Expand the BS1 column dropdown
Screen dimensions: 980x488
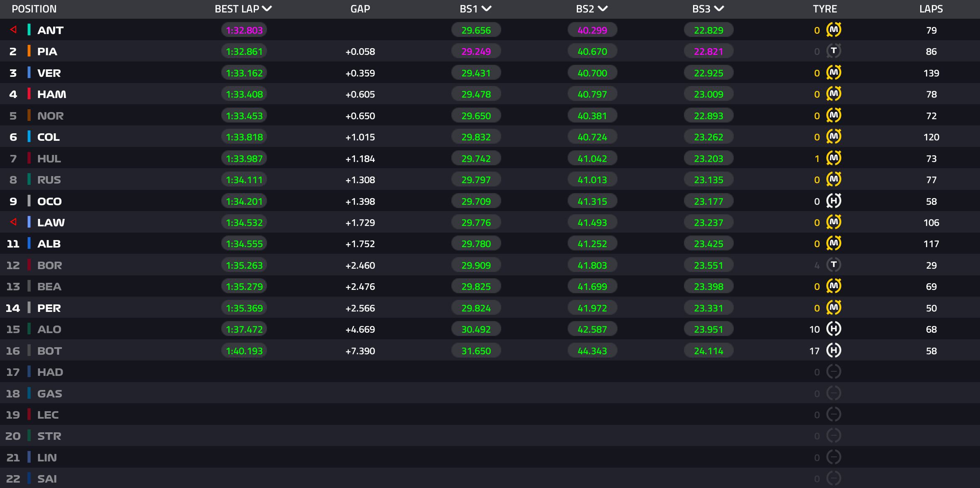tap(486, 9)
